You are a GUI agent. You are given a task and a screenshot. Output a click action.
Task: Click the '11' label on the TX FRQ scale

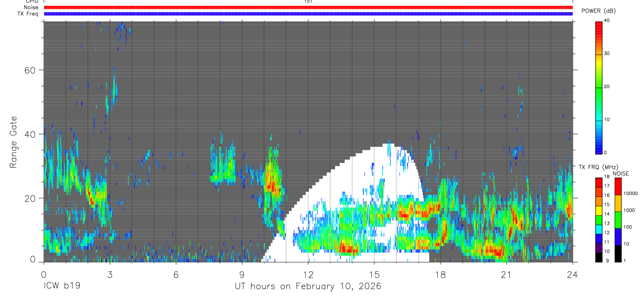click(x=607, y=242)
